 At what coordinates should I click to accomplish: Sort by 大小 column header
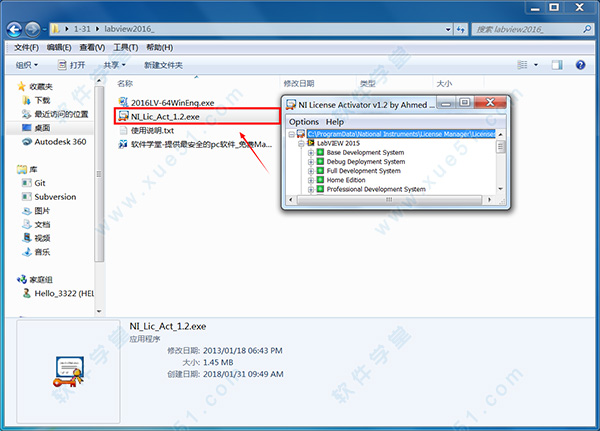pos(444,83)
